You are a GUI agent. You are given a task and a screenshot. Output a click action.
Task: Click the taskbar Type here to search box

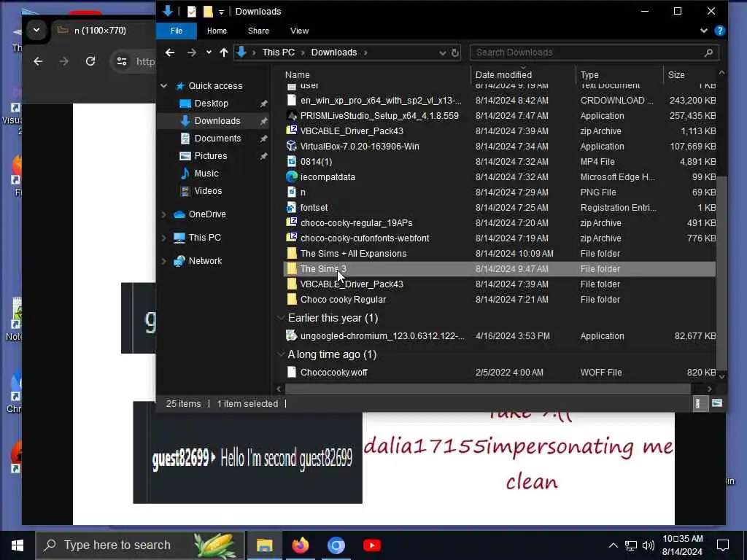pyautogui.click(x=141, y=545)
